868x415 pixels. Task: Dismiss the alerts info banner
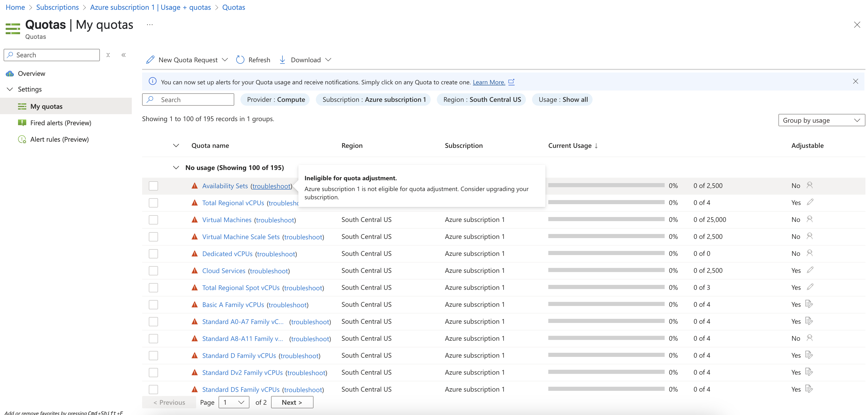[x=855, y=82]
